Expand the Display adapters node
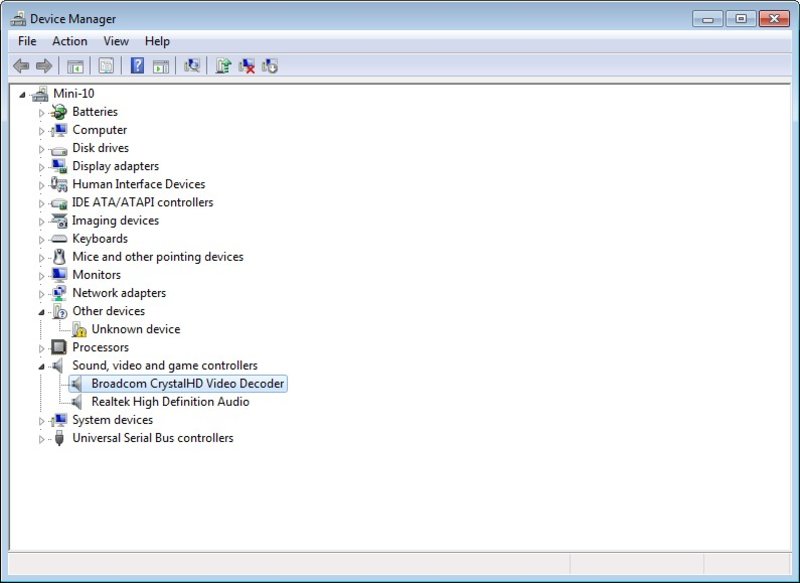The image size is (800, 583). tap(41, 167)
